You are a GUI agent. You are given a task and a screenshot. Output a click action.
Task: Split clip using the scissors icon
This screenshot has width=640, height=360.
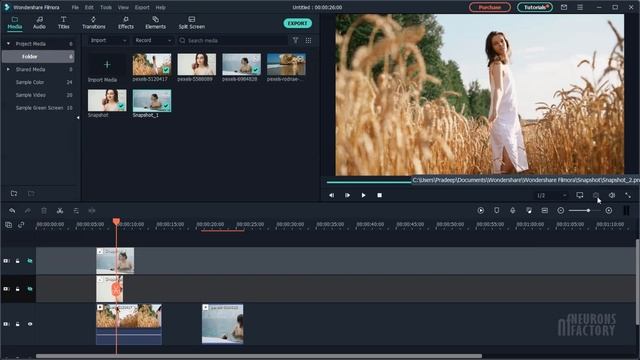point(60,211)
